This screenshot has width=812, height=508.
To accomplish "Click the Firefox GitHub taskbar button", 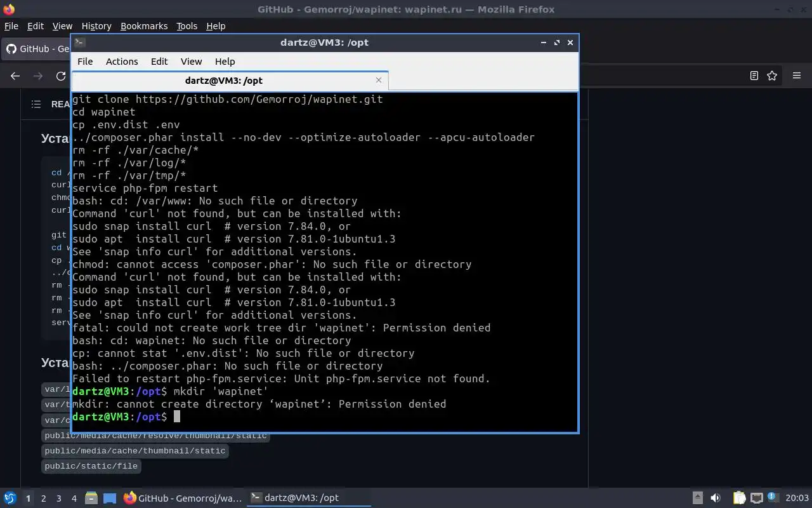I will tap(183, 498).
